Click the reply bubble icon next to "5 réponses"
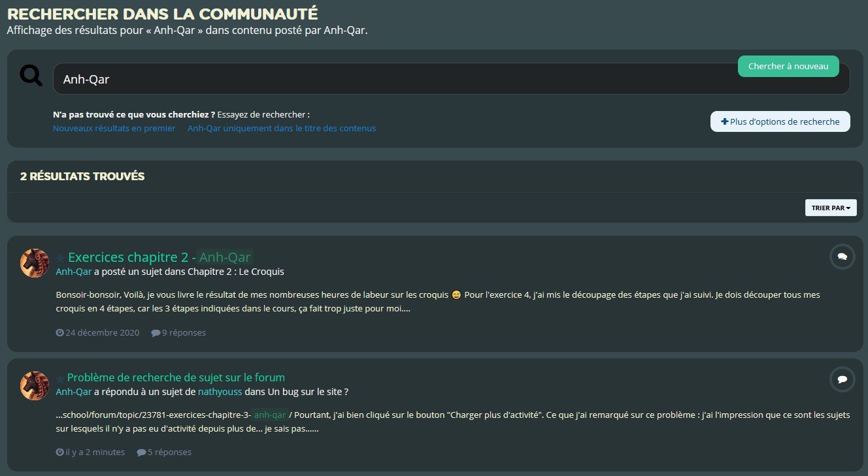868x476 pixels. (141, 452)
